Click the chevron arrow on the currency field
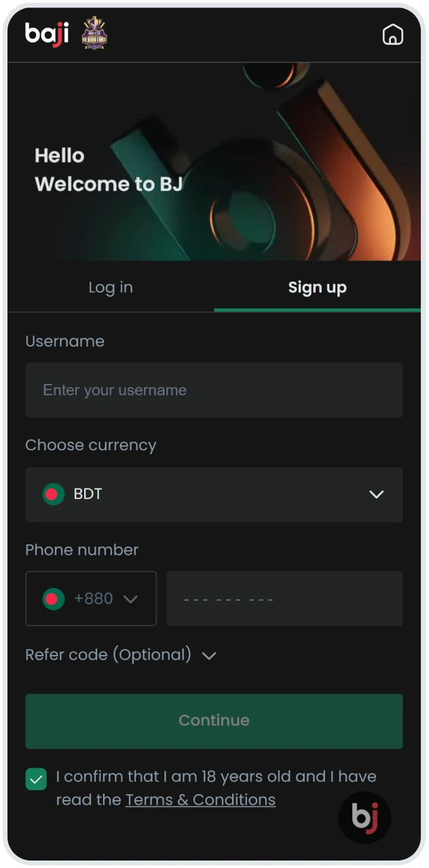 pos(376,494)
